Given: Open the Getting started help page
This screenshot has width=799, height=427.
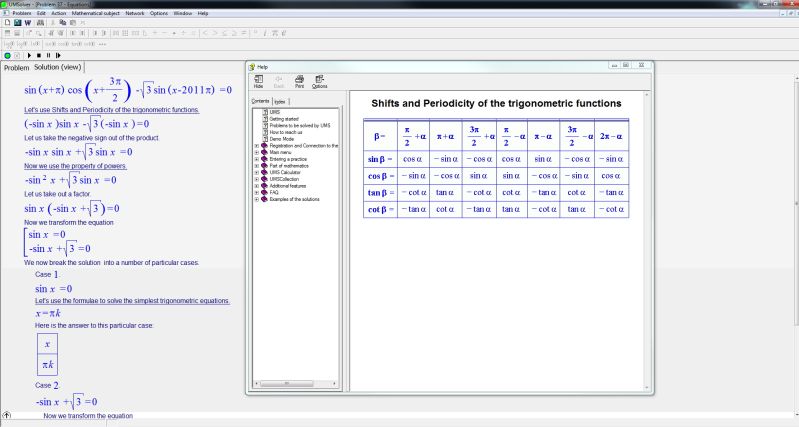Looking at the screenshot, I should [x=284, y=119].
